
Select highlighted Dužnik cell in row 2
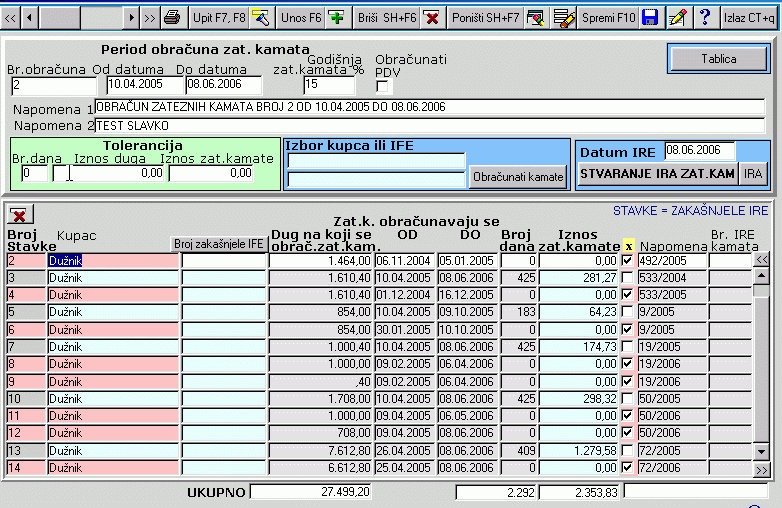(x=113, y=260)
